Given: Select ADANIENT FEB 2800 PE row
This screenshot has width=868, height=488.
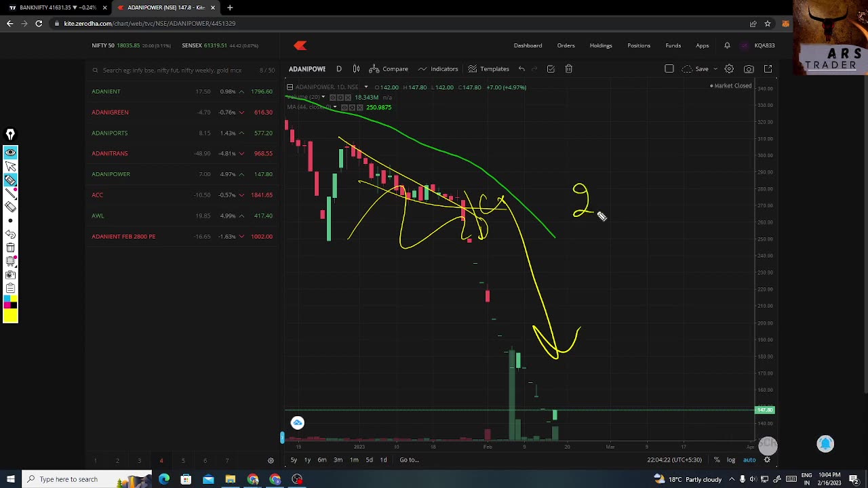Looking at the screenshot, I should (x=182, y=237).
